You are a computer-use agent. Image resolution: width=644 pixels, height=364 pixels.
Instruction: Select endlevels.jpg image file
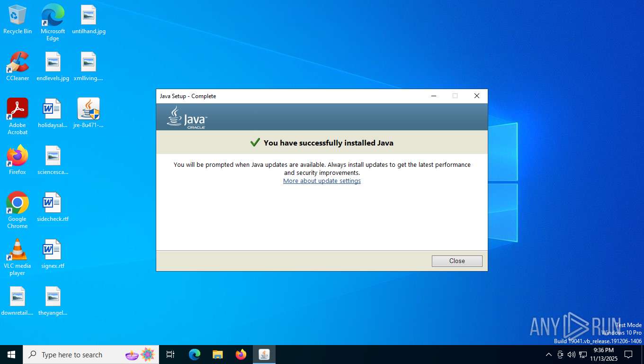point(53,66)
